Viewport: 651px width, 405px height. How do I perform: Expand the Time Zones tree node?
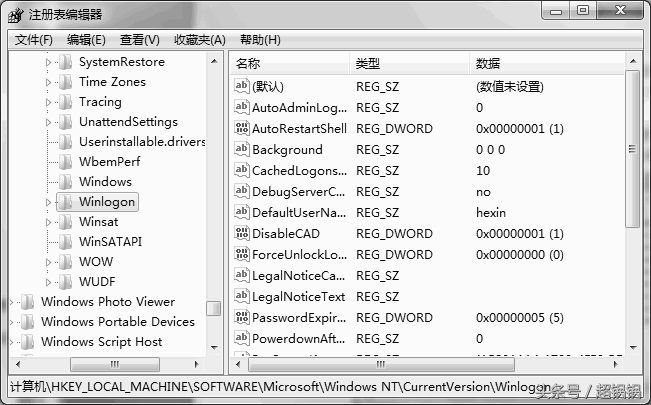(48, 82)
